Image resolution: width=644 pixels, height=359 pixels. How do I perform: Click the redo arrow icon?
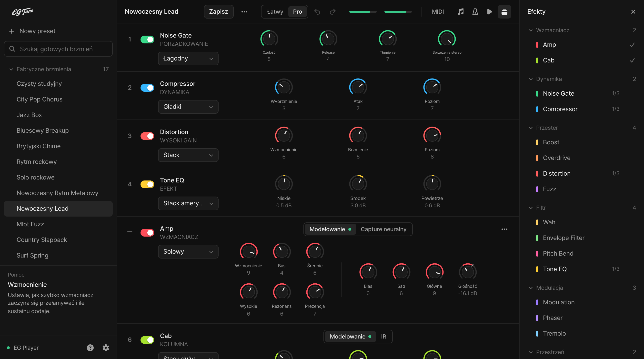click(x=332, y=12)
